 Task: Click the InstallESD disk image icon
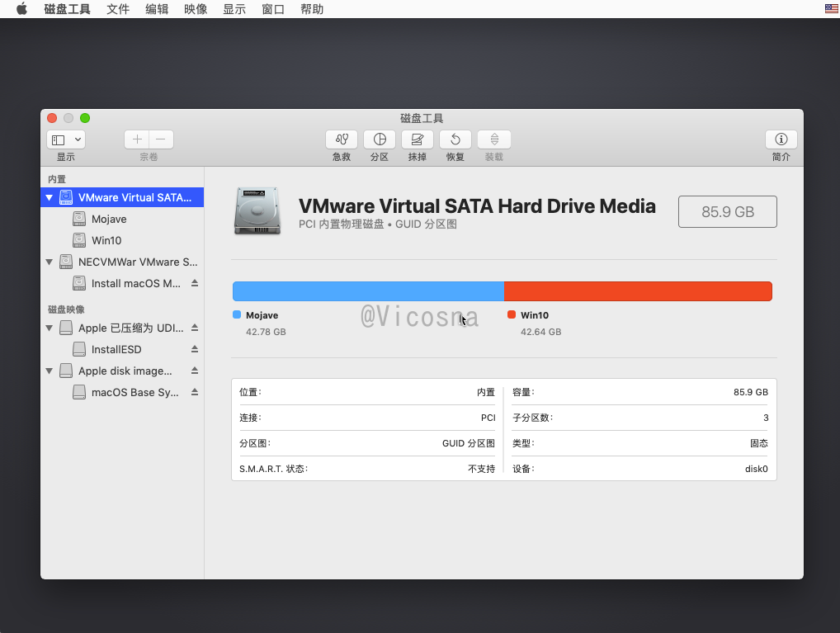79,349
